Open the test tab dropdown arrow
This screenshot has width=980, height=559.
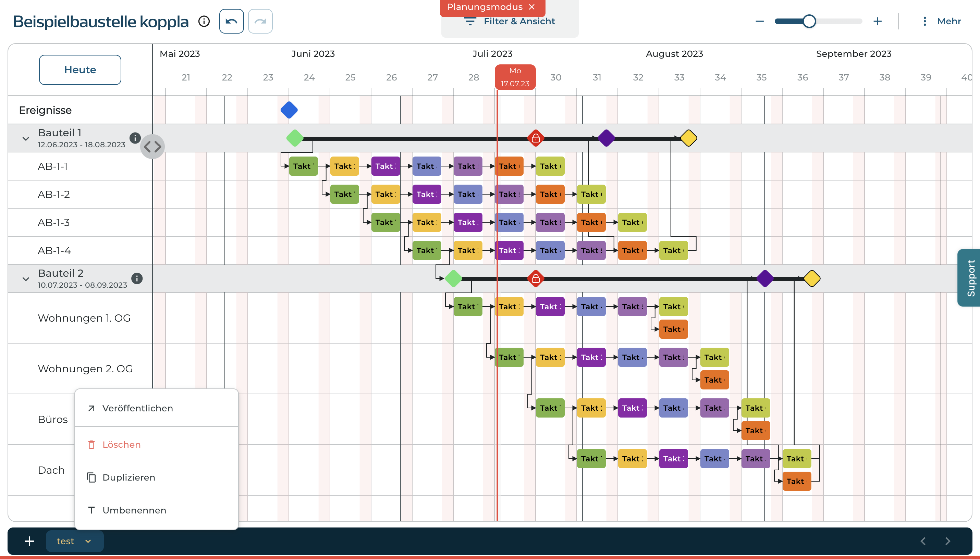(x=88, y=541)
